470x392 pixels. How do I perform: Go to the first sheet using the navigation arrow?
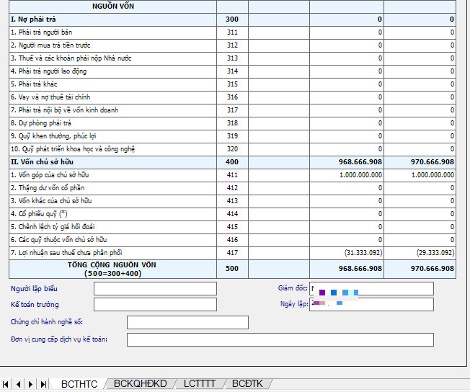coord(6,384)
